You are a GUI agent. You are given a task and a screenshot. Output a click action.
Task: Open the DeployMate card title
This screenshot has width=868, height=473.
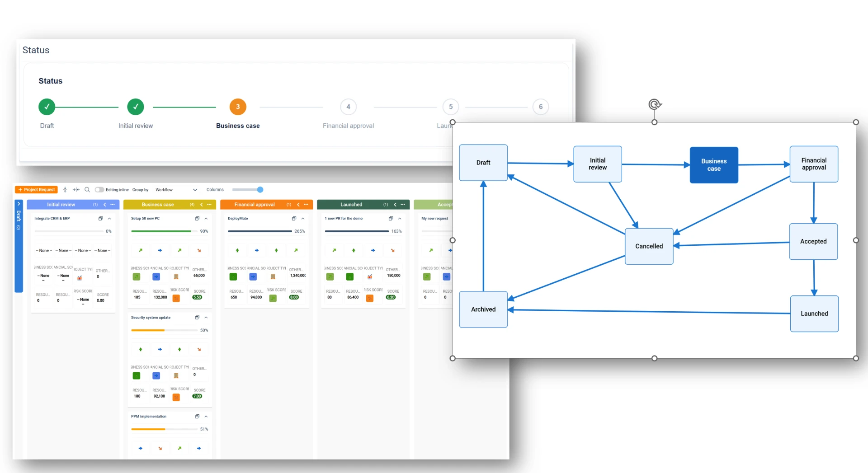pos(238,218)
